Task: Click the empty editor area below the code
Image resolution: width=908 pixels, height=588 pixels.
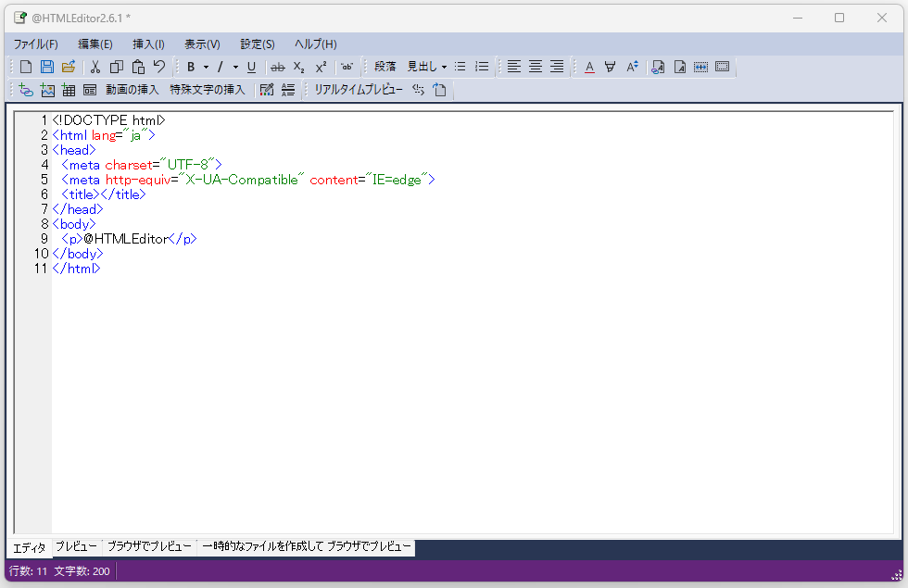Action: (472, 406)
